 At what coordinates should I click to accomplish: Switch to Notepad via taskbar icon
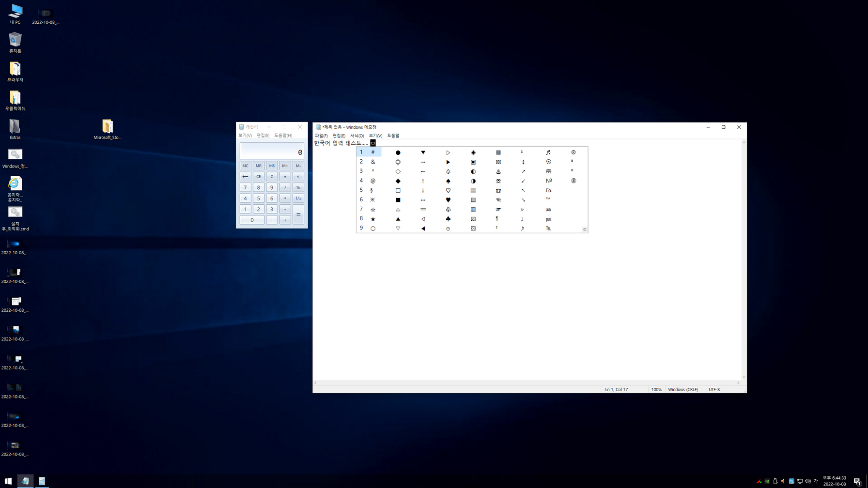(25, 481)
